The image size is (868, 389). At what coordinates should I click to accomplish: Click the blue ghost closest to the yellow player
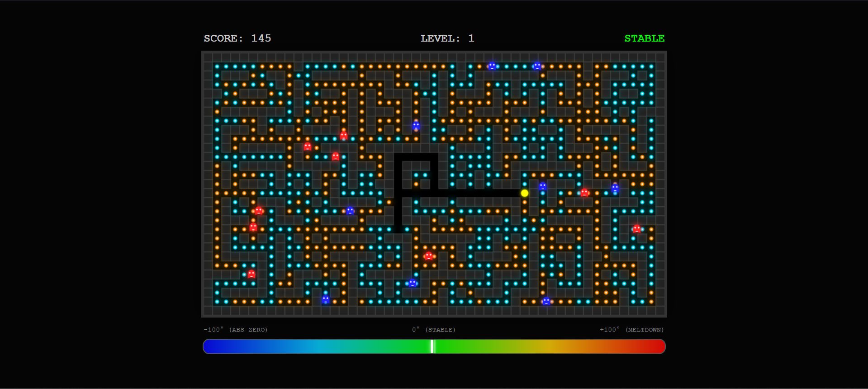543,186
